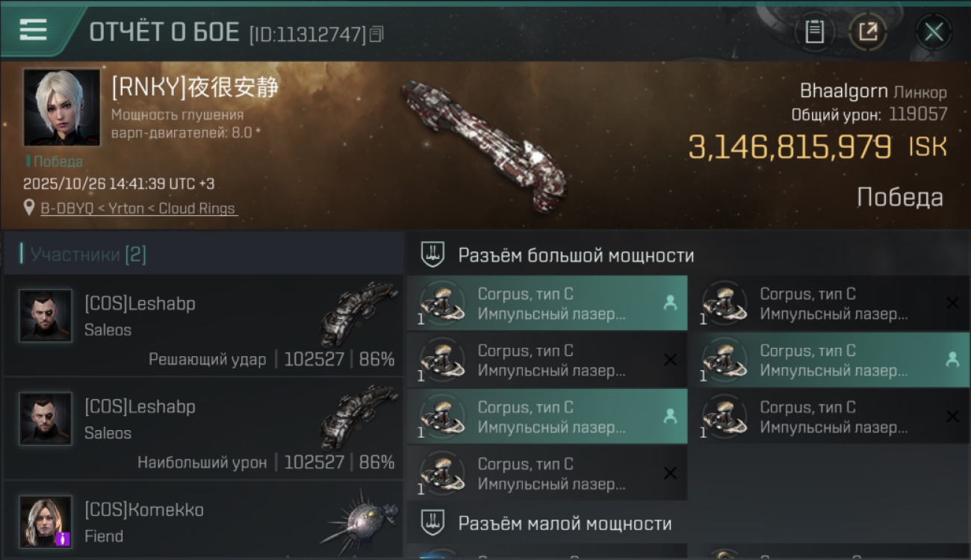Click X on top-right Corpus laser module
This screenshot has width=971, height=560.
tap(952, 303)
